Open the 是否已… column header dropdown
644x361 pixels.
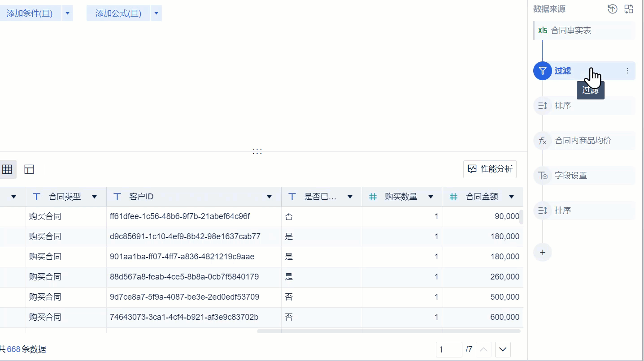click(350, 197)
